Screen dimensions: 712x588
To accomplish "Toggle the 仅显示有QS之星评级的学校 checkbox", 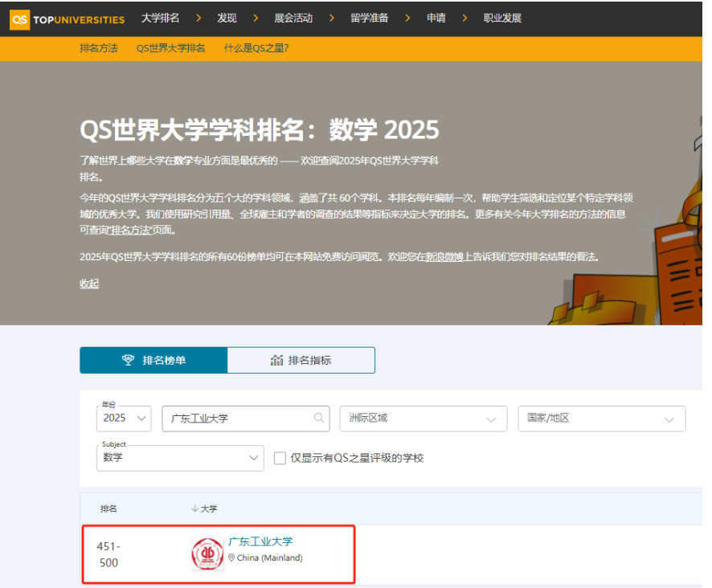I will pos(280,458).
